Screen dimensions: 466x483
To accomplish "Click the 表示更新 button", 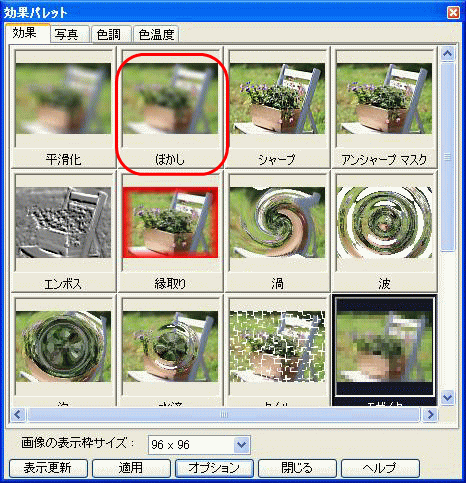I will point(48,468).
